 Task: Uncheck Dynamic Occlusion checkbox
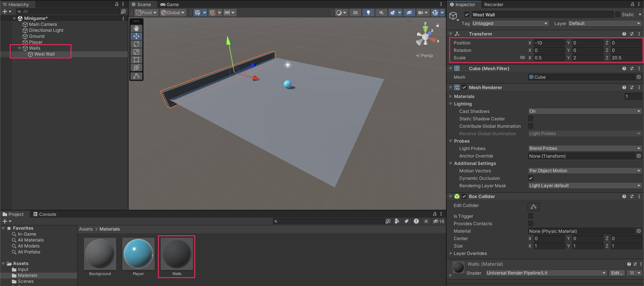pyautogui.click(x=531, y=178)
